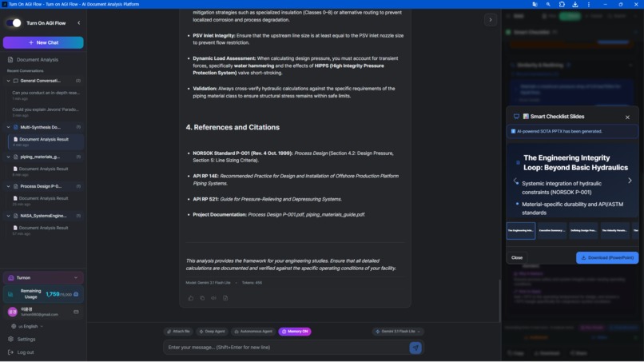
Task: Play response aloud with speaker icon
Action: (213, 298)
